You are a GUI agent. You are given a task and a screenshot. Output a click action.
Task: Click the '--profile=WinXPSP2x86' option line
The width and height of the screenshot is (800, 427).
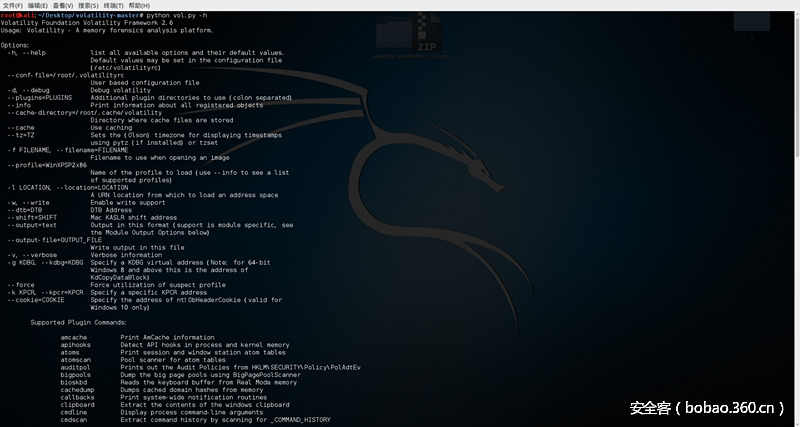[x=47, y=164]
